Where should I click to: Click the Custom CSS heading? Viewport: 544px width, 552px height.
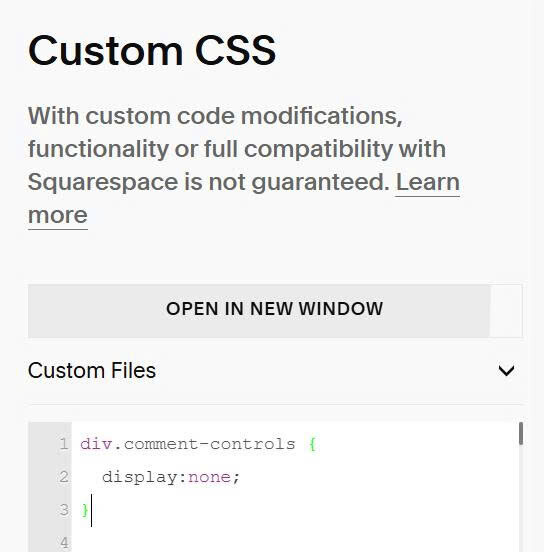tap(152, 50)
